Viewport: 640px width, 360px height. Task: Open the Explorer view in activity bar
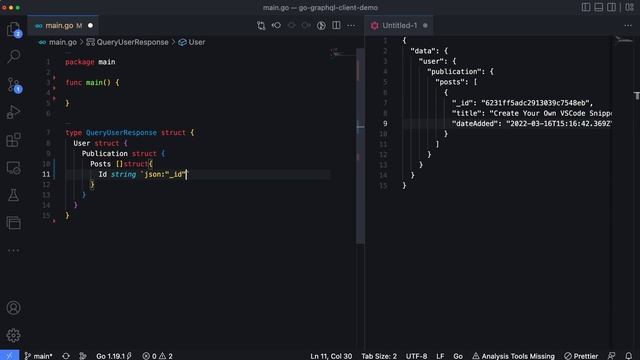pos(13,29)
